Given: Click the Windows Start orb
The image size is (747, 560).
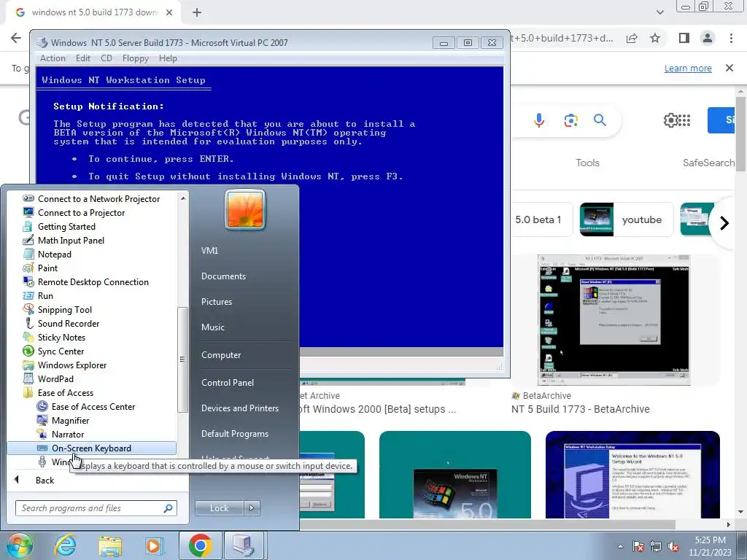Looking at the screenshot, I should pyautogui.click(x=19, y=545).
